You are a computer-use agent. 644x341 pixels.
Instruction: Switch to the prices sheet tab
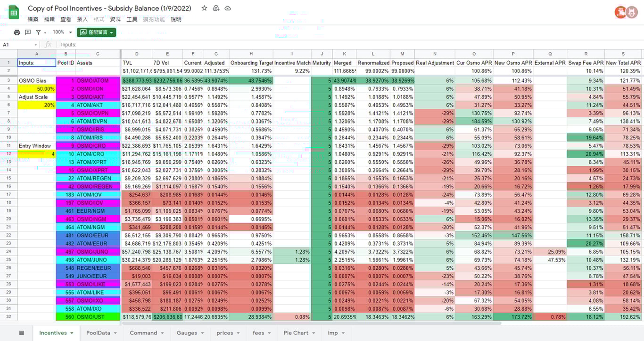click(225, 333)
